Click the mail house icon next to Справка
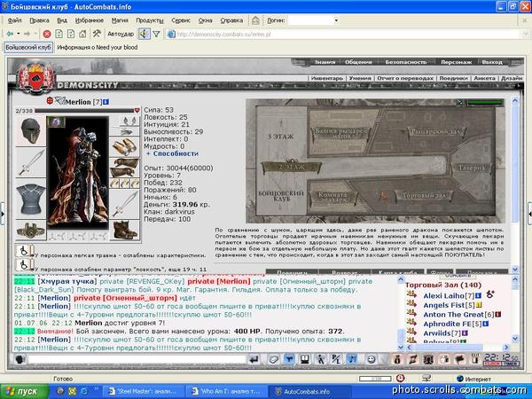This screenshot has height=399, width=532. pyautogui.click(x=255, y=20)
